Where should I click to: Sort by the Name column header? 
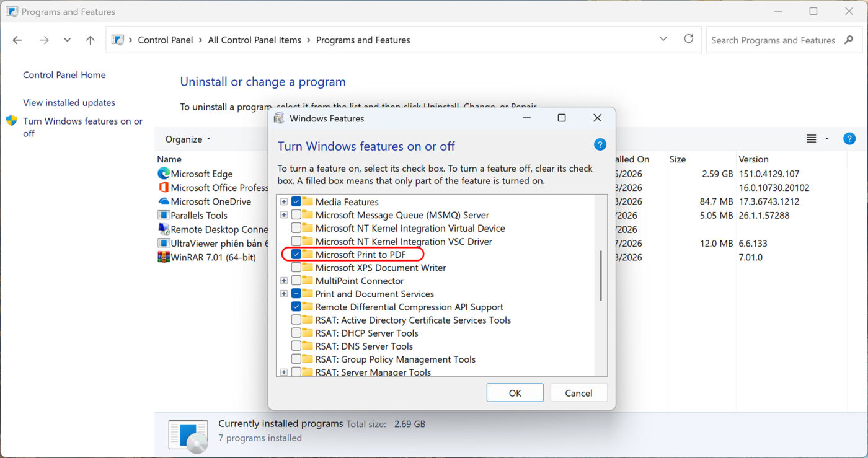[169, 159]
